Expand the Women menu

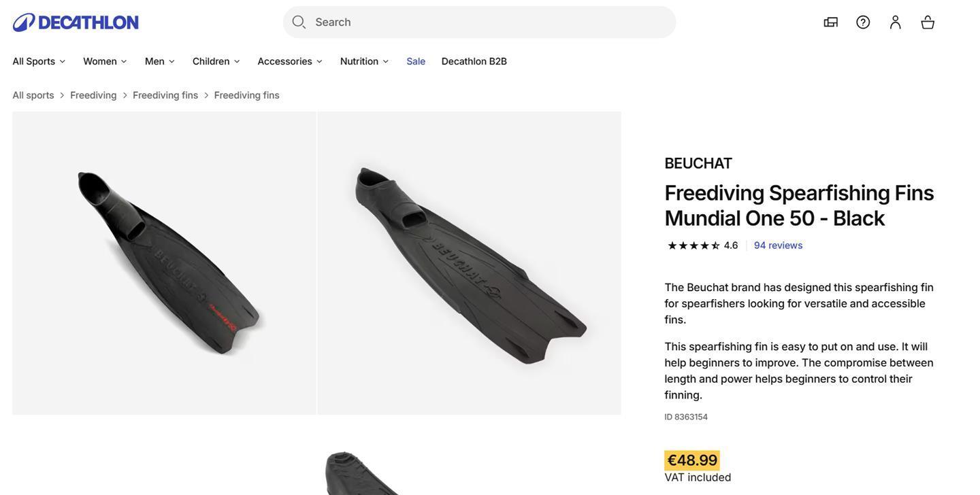(105, 61)
